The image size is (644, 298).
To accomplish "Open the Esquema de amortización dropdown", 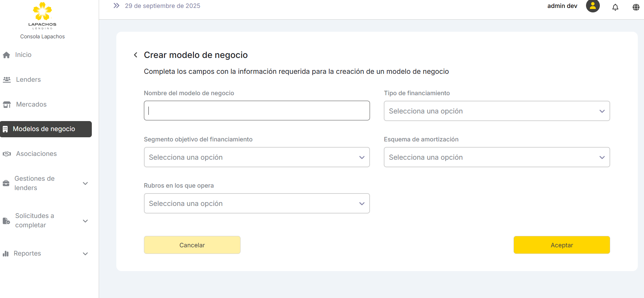I will (497, 157).
